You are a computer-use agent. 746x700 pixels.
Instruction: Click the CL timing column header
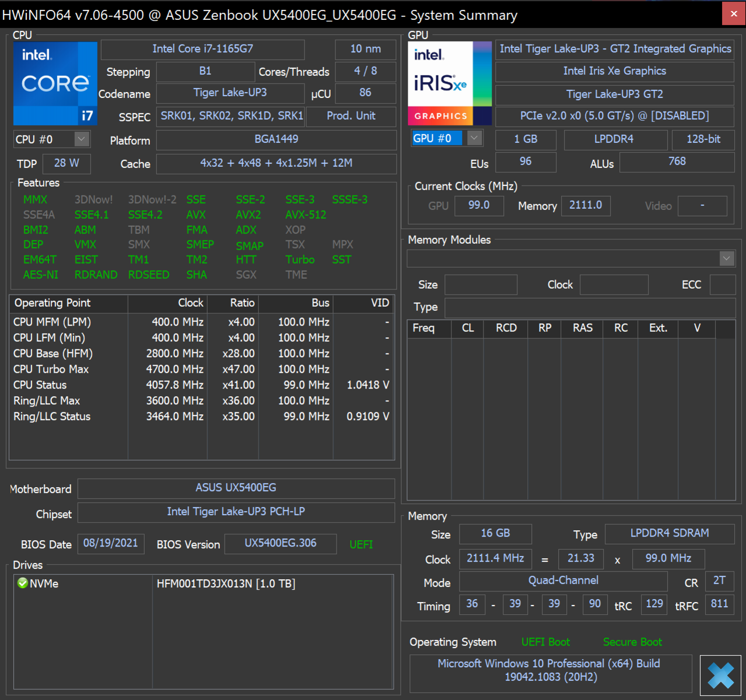pyautogui.click(x=468, y=328)
